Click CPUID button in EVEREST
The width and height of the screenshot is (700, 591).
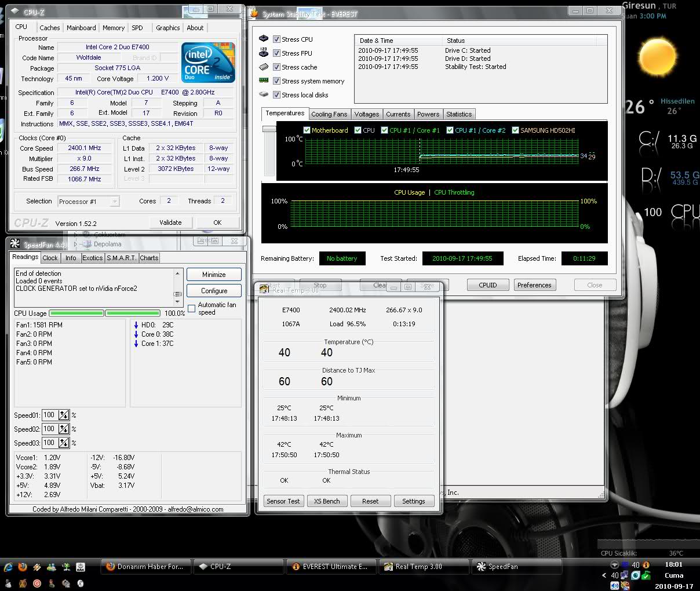click(x=488, y=285)
